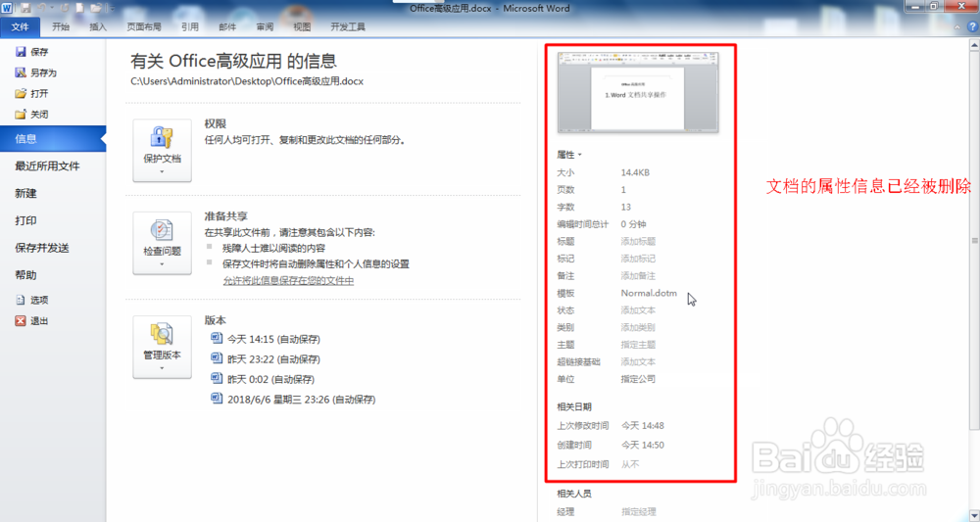Open the 昨天 0:02 autosave version
Screen dimensions: 980x522
[270, 379]
